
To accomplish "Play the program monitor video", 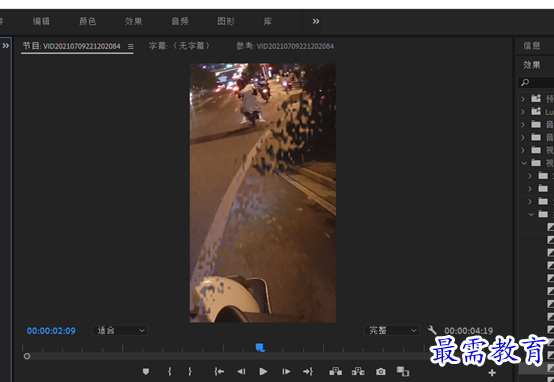I will point(263,371).
